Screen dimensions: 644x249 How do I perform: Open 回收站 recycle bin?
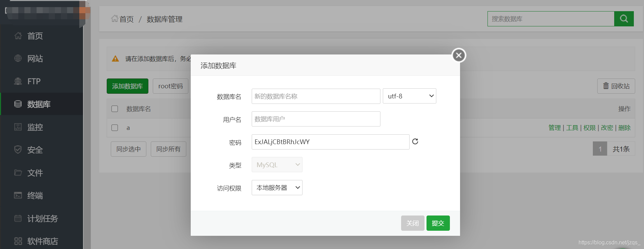pyautogui.click(x=616, y=86)
